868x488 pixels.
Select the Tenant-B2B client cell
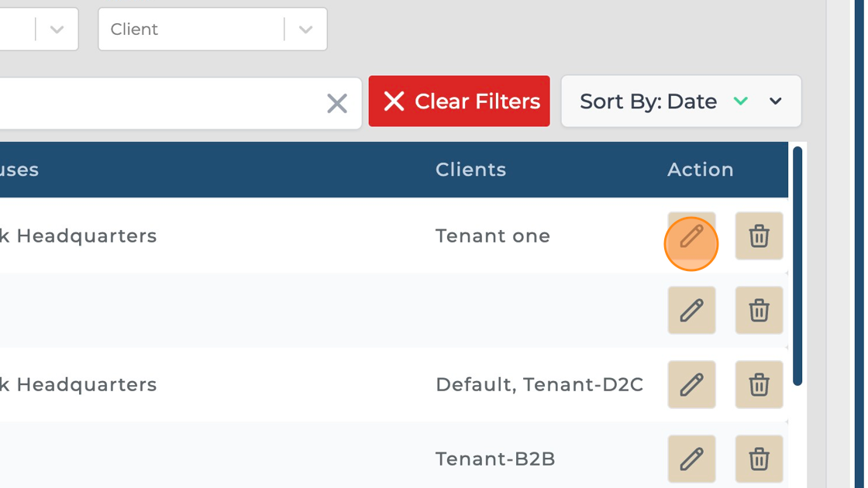495,459
